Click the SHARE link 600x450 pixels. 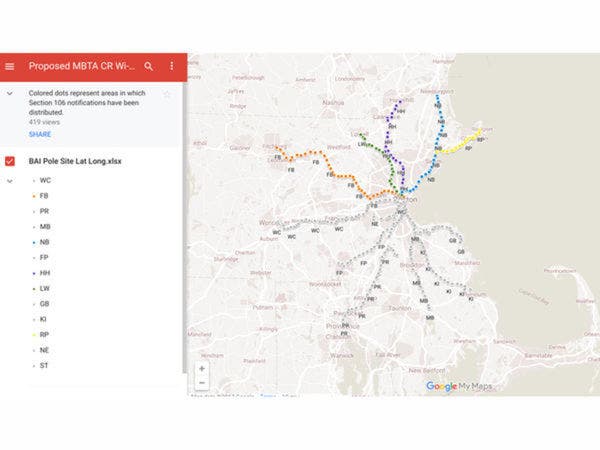point(40,134)
